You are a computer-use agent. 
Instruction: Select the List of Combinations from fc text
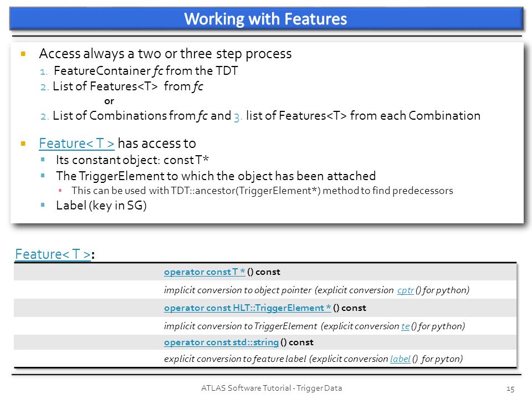point(130,116)
